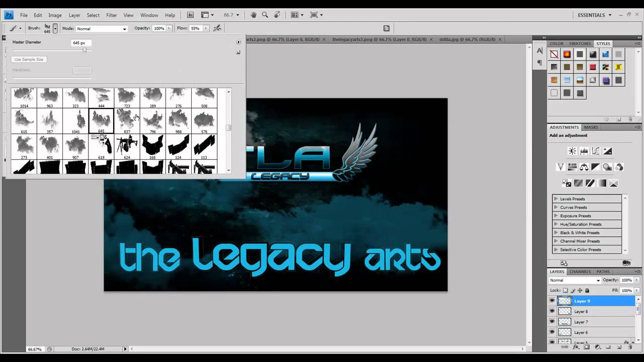
Task: Add a Levels adjustment
Action: 584,151
